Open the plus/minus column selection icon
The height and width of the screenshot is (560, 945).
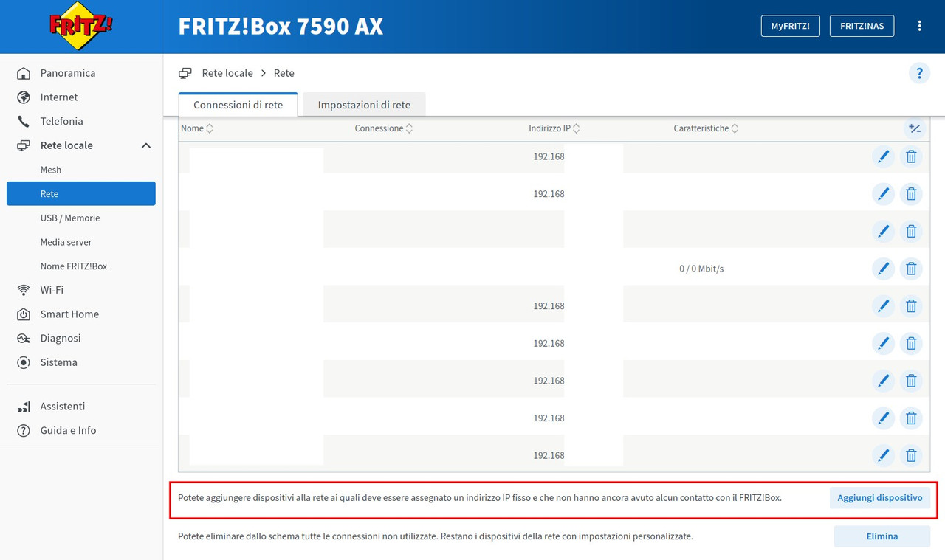915,128
